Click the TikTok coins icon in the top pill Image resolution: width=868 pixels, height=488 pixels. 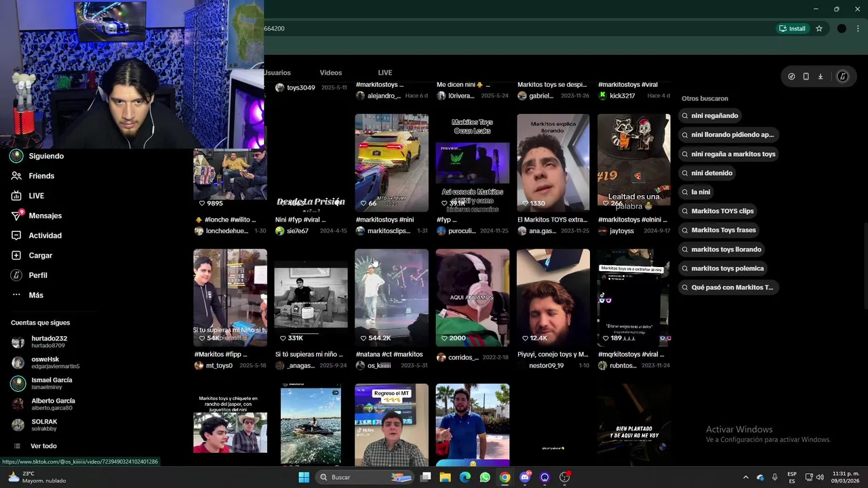pyautogui.click(x=791, y=77)
